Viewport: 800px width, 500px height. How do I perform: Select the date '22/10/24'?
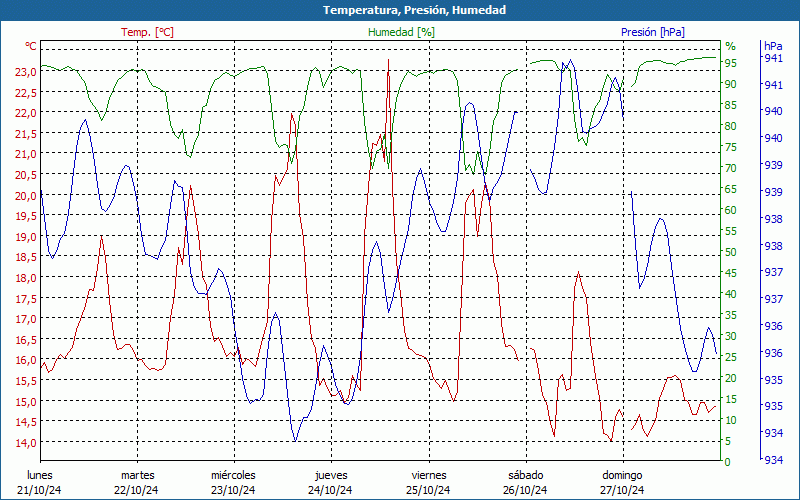pos(136,490)
